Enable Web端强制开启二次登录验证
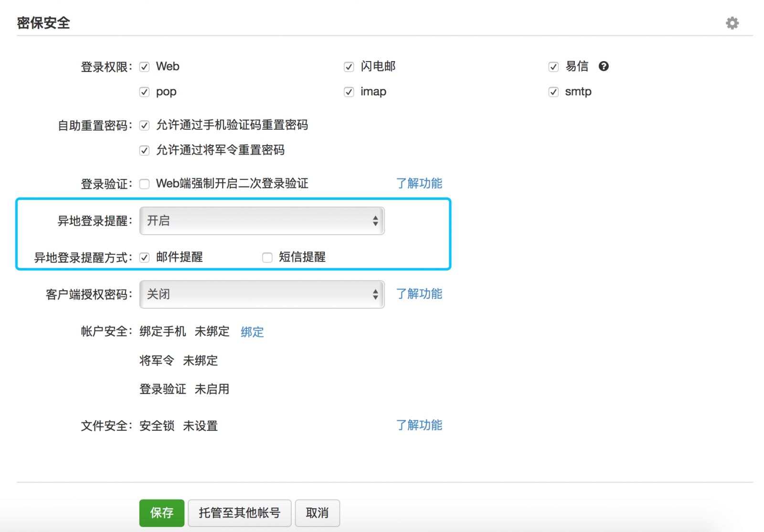Viewport: 764px width, 532px height. click(x=144, y=184)
